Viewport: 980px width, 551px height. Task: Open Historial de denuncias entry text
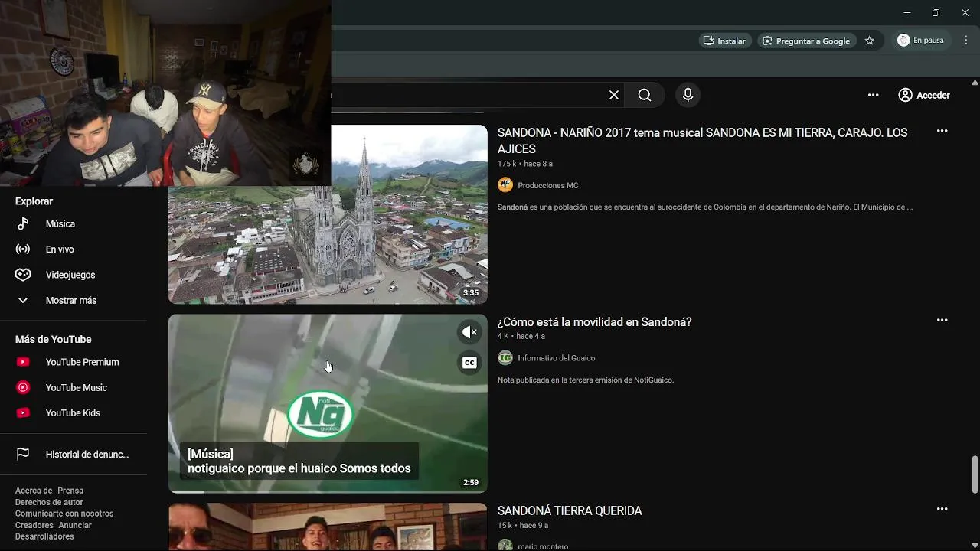coord(87,454)
